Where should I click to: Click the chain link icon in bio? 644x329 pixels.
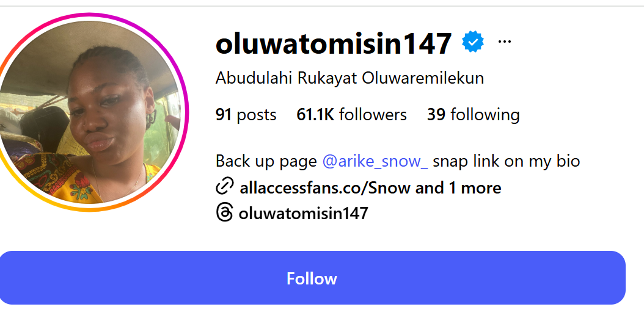pyautogui.click(x=225, y=186)
